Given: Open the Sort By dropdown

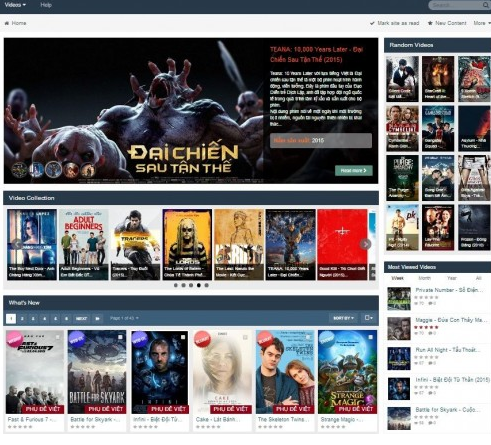Looking at the screenshot, I should pos(343,318).
